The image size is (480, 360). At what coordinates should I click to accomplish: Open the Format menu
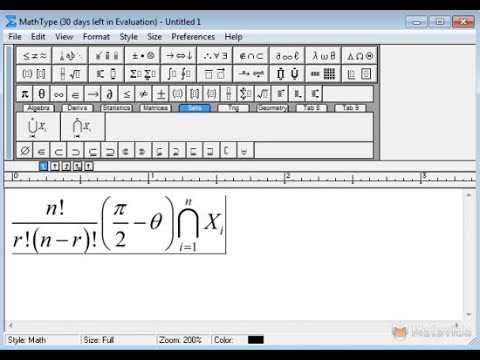click(96, 37)
